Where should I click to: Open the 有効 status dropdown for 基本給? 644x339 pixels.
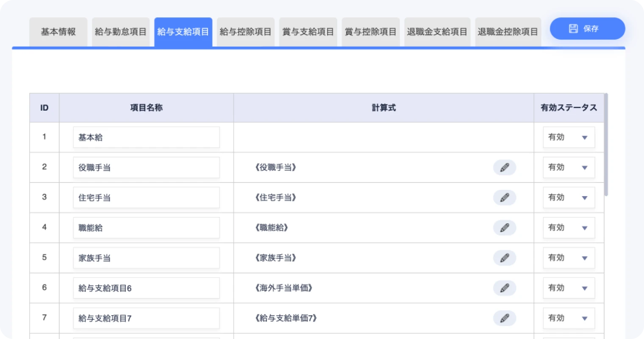tap(569, 137)
